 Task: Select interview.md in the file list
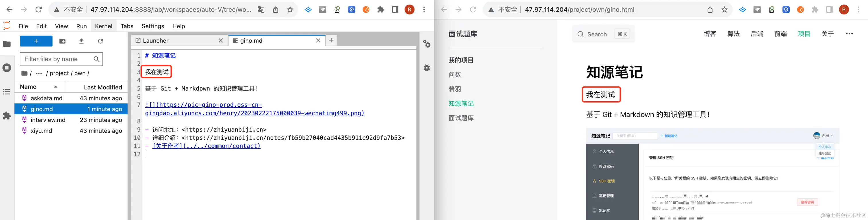point(71,120)
